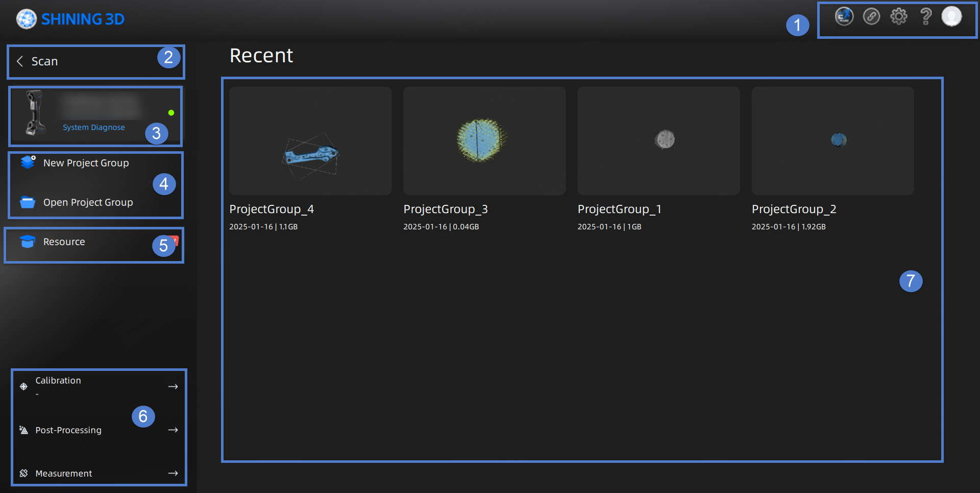Viewport: 980px width, 493px height.
Task: Expand Post-Processing with its arrow
Action: coord(173,430)
